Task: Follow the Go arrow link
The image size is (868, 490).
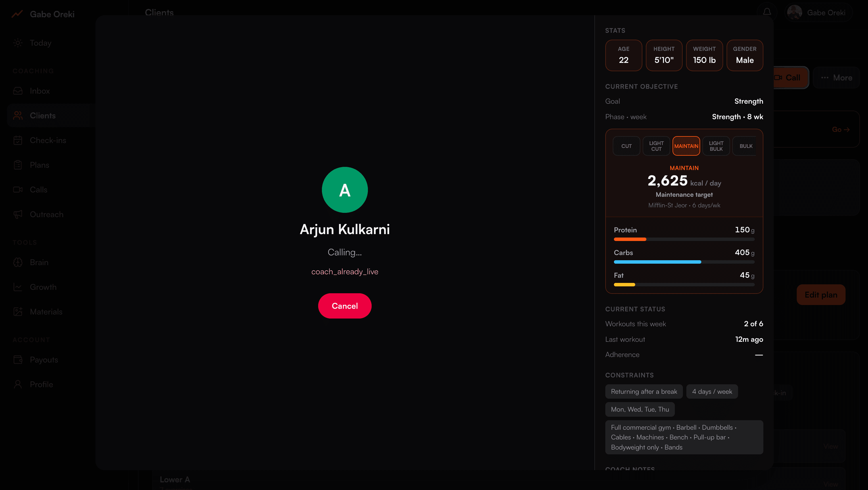Action: (841, 129)
